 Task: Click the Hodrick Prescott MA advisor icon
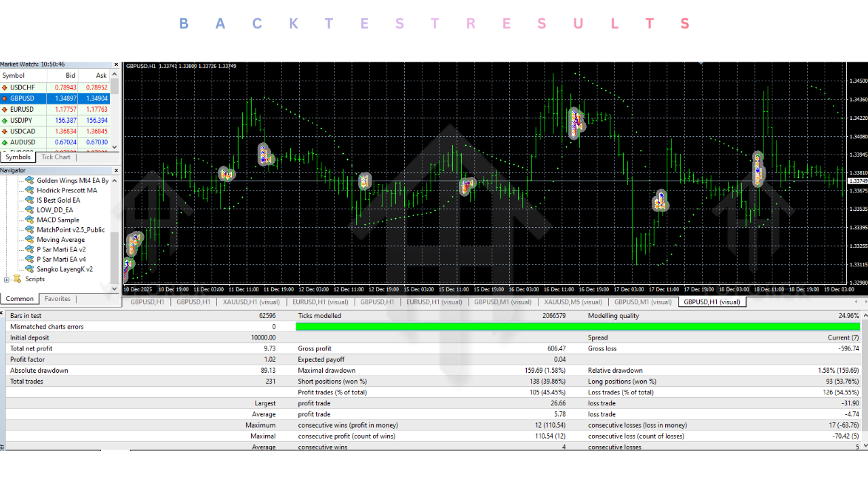click(x=29, y=190)
